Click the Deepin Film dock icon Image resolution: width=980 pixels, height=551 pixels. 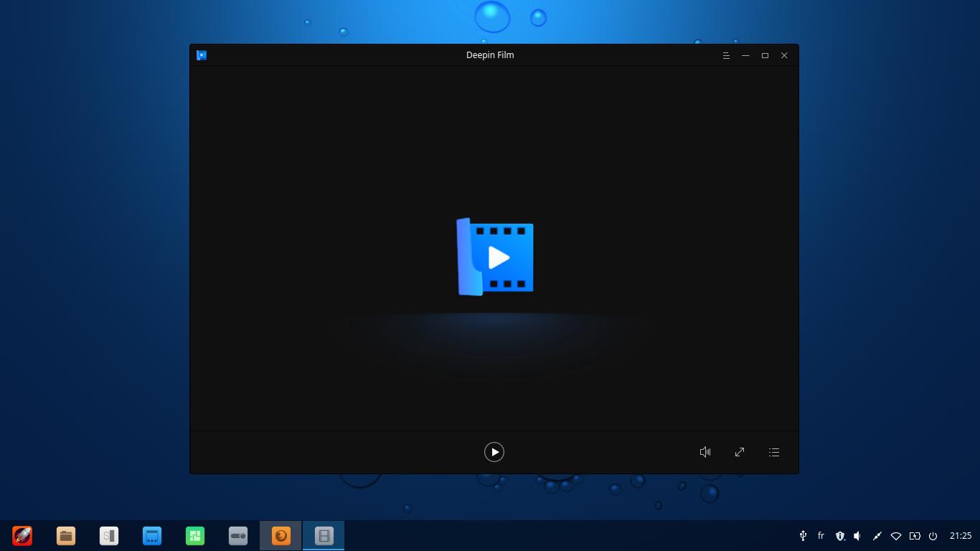coord(324,536)
